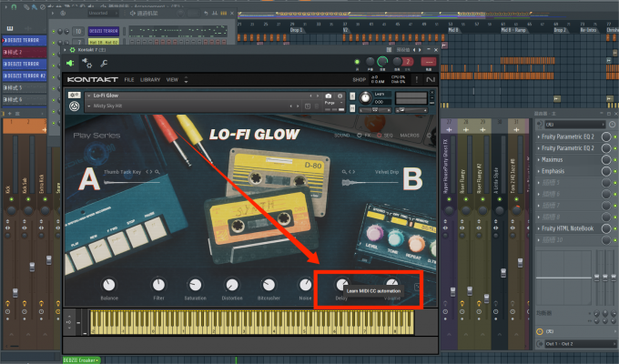Click the Bitcrusher knob

point(269,285)
